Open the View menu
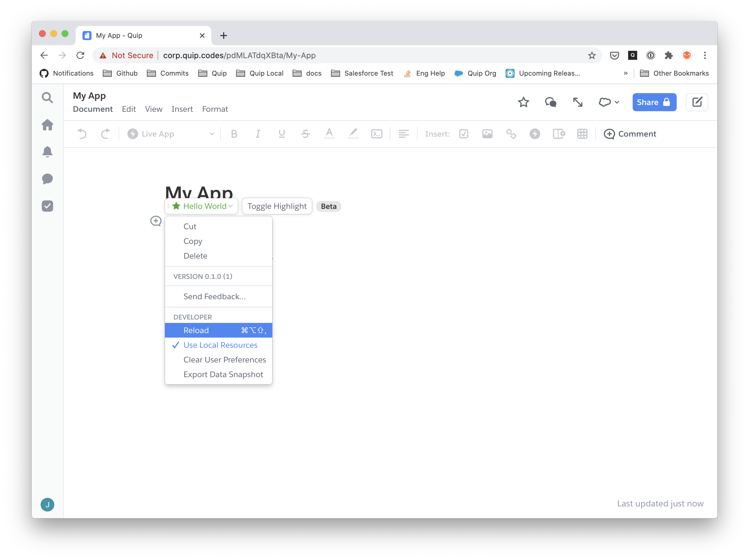The height and width of the screenshot is (560, 749). [153, 109]
